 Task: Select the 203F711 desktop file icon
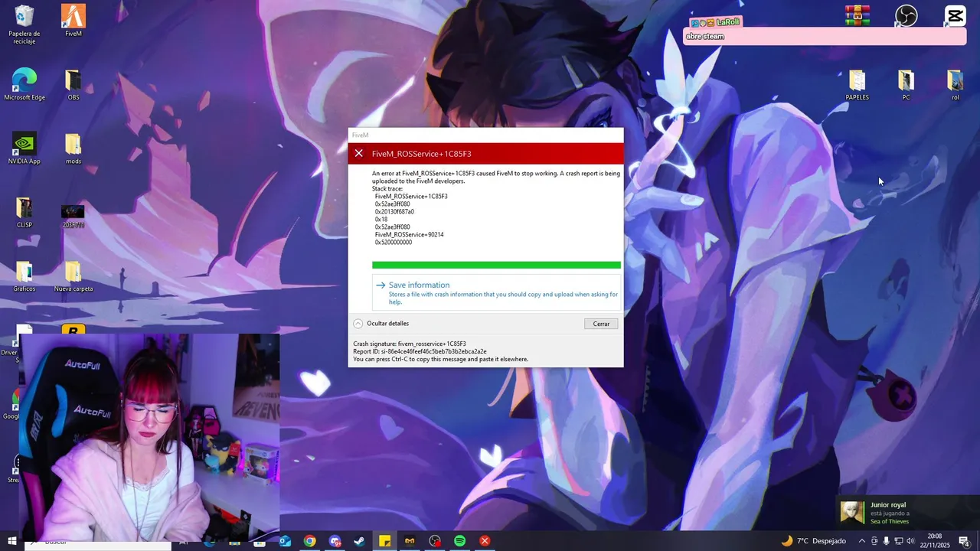tap(73, 215)
